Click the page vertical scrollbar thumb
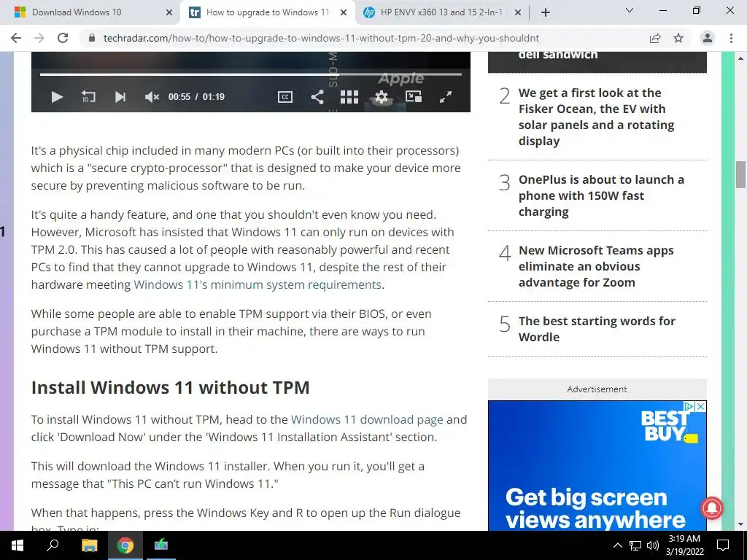Viewport: 747px width, 560px height. tap(741, 175)
